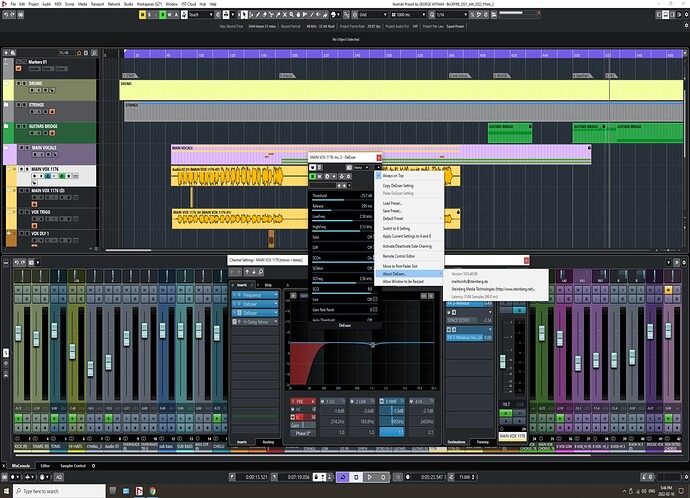The image size is (690, 498).
Task: Select the Mute (X) tool in the toolbar
Action: (285, 15)
